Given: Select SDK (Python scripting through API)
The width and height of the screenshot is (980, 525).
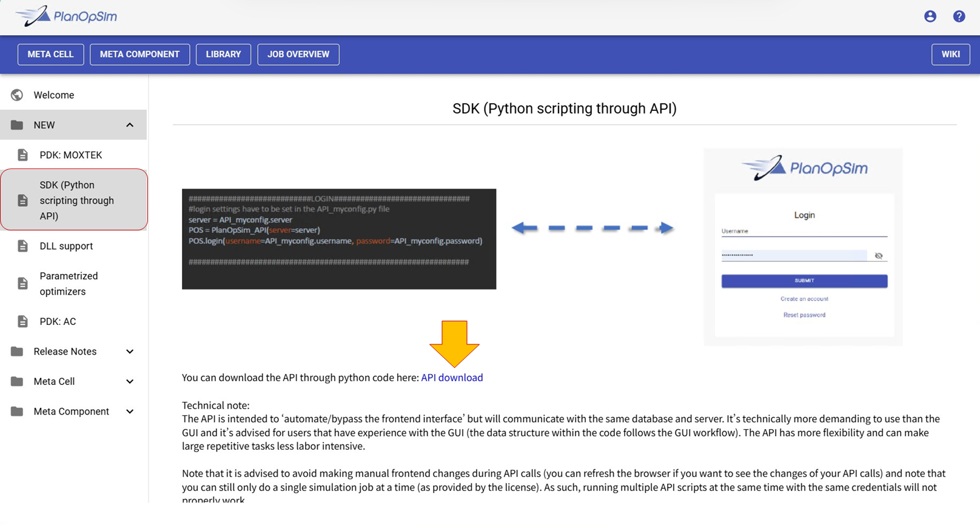Looking at the screenshot, I should click(x=73, y=200).
